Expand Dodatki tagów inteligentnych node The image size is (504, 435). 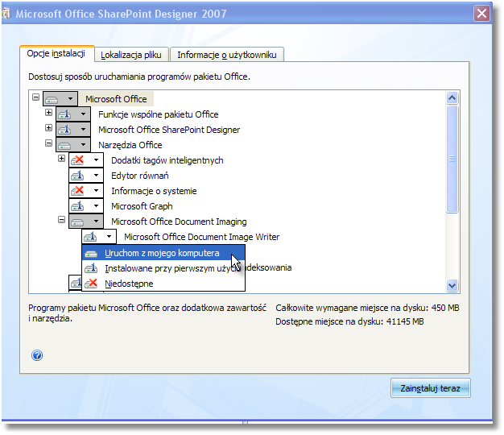click(61, 158)
